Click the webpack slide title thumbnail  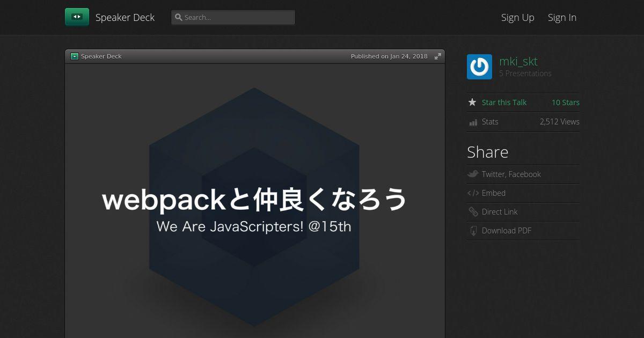coord(255,201)
